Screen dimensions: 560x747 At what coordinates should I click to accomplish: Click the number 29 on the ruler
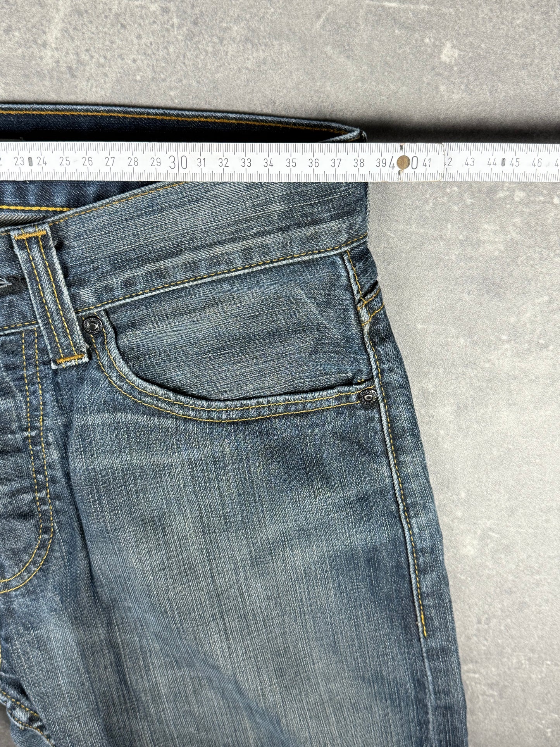coord(155,162)
